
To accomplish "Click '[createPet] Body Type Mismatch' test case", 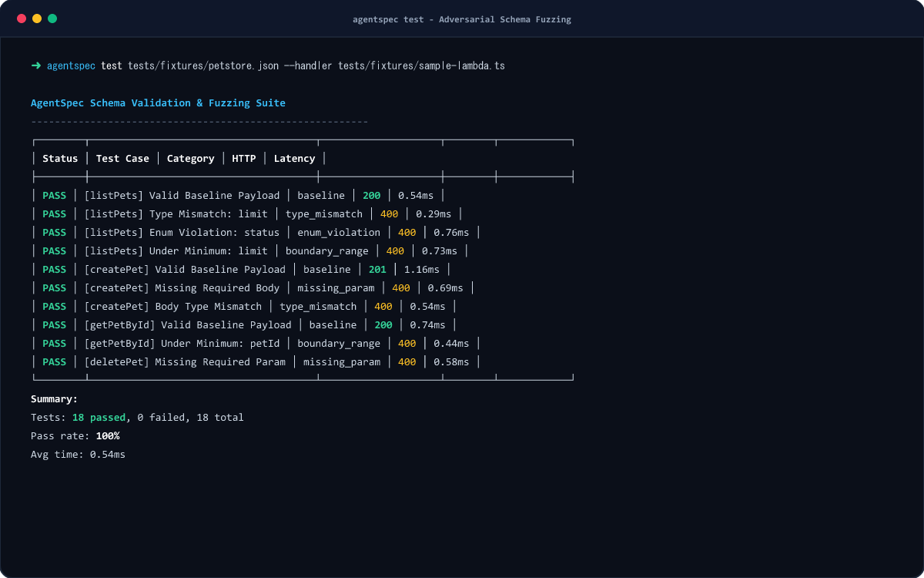I will [x=172, y=307].
